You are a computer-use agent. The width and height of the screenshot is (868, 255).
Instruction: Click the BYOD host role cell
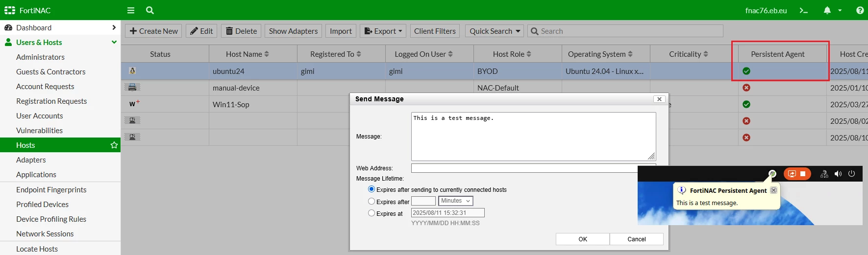(x=518, y=71)
